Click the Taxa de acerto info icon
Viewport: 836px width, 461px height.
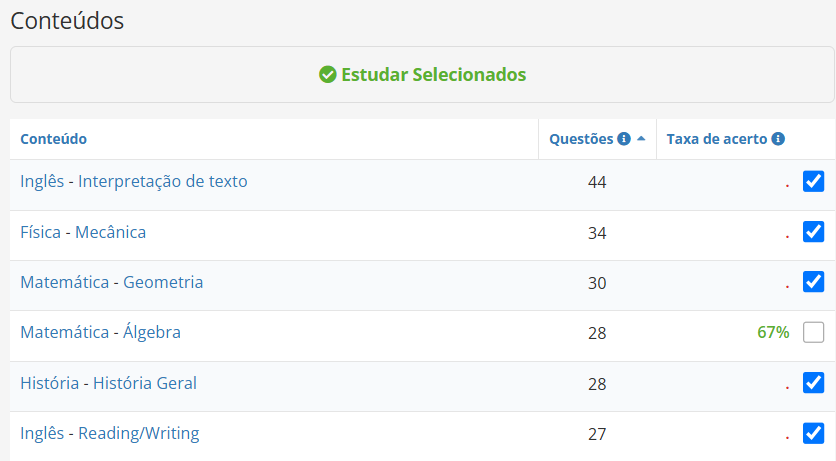[778, 139]
